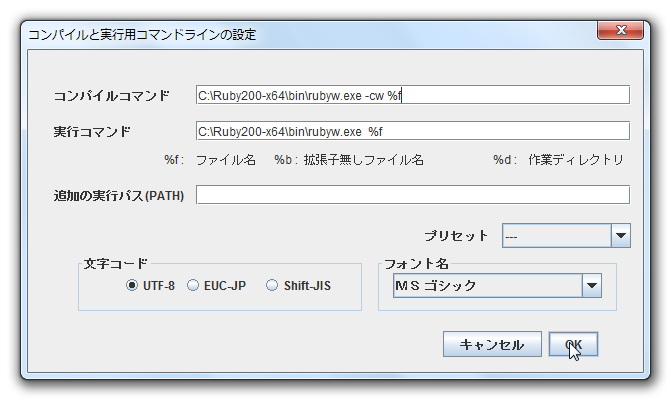Select the UTF-8 encoding radio button

point(132,285)
